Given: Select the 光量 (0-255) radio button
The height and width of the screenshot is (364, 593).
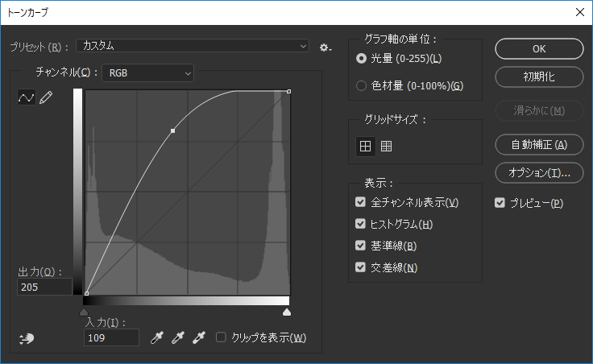Looking at the screenshot, I should click(x=361, y=59).
